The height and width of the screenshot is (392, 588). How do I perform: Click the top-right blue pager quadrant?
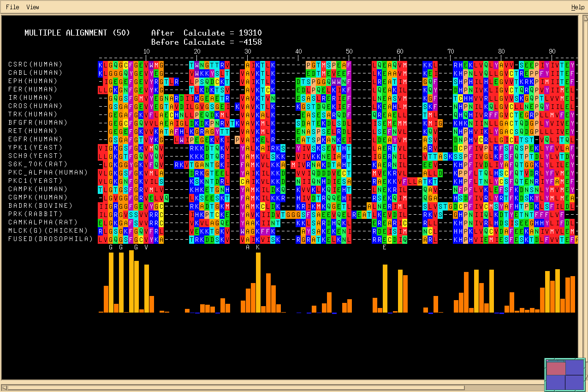[575, 368]
